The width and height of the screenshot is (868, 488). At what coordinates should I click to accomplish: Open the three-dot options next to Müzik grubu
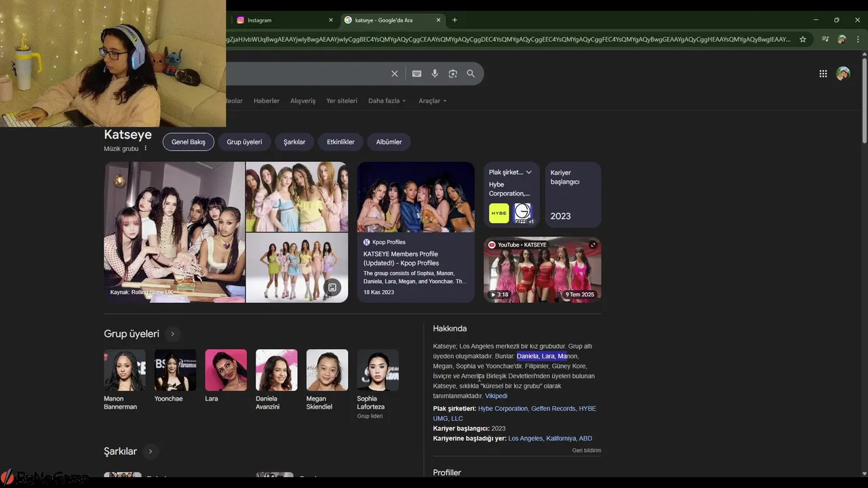click(145, 148)
